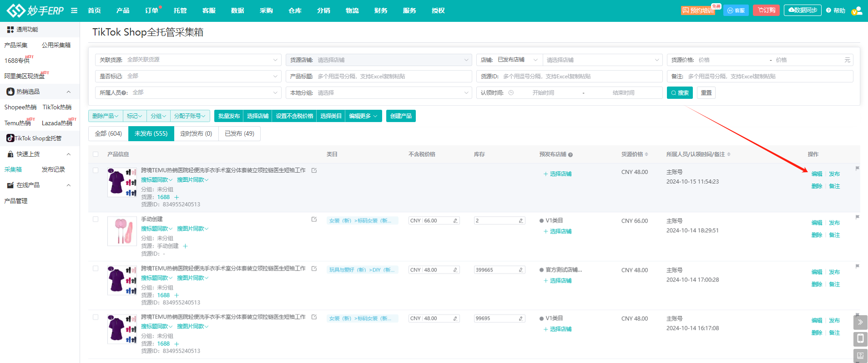The height and width of the screenshot is (363, 868).
Task: Open the user account avatar icon
Action: 856,10
